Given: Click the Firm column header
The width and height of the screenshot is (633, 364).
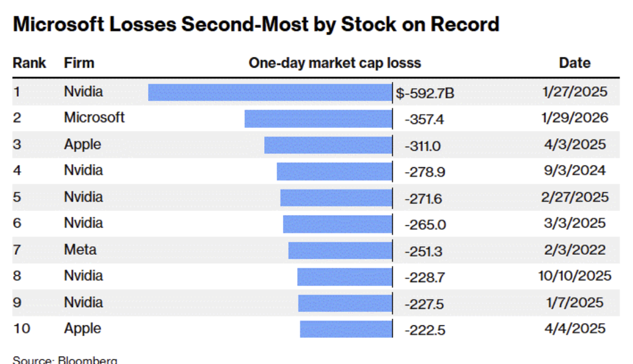Looking at the screenshot, I should click(79, 63).
